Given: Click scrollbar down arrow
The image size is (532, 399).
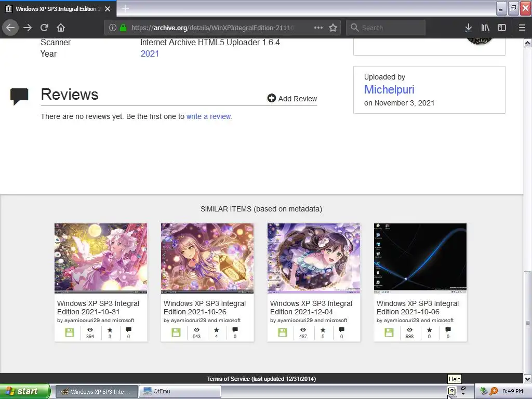Looking at the screenshot, I should tap(528, 379).
